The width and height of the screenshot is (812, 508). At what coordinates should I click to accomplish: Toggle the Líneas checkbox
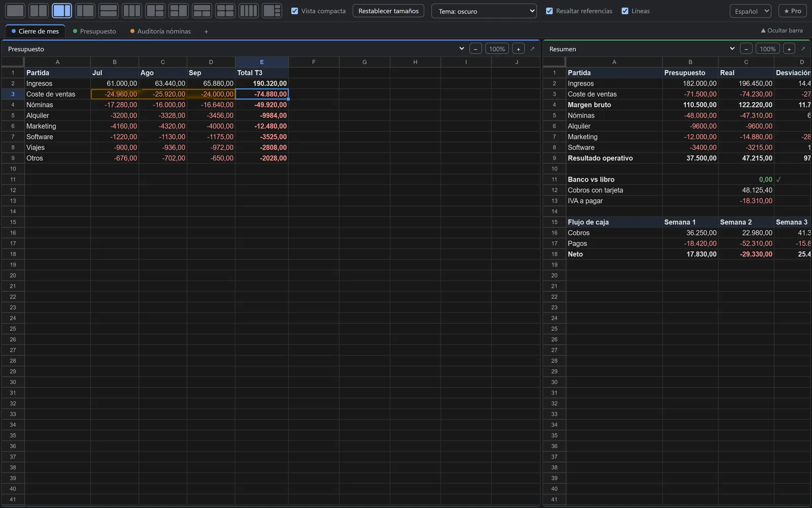pos(625,11)
